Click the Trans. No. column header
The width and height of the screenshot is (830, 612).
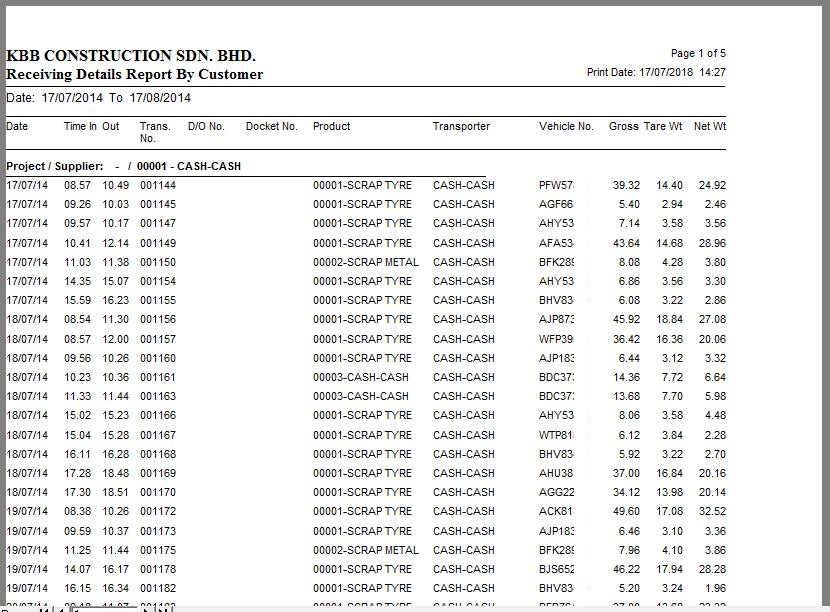[155, 132]
